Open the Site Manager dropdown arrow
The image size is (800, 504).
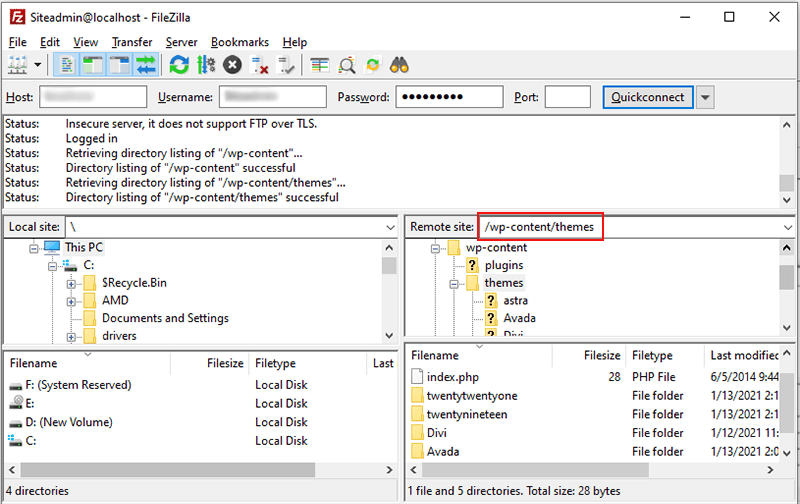[x=38, y=65]
